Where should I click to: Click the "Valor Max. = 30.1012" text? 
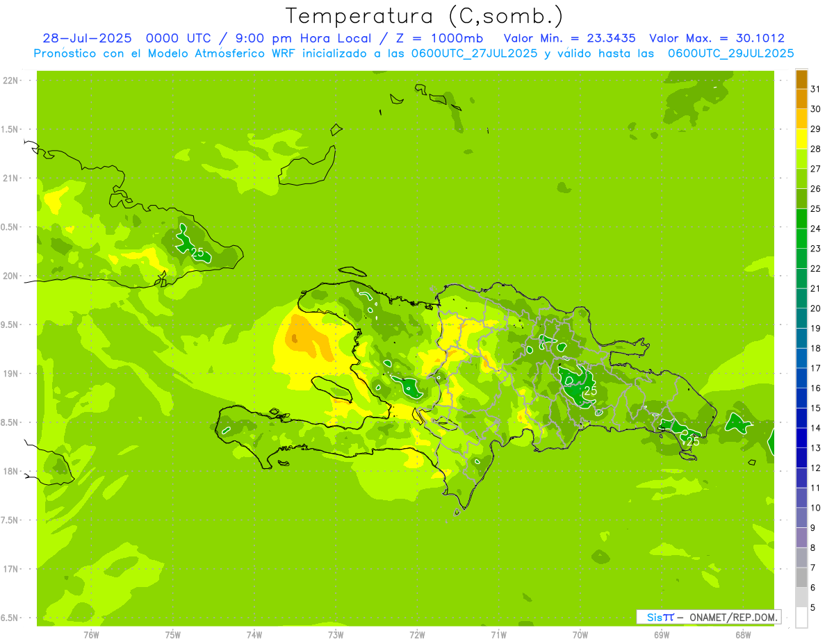(717, 38)
